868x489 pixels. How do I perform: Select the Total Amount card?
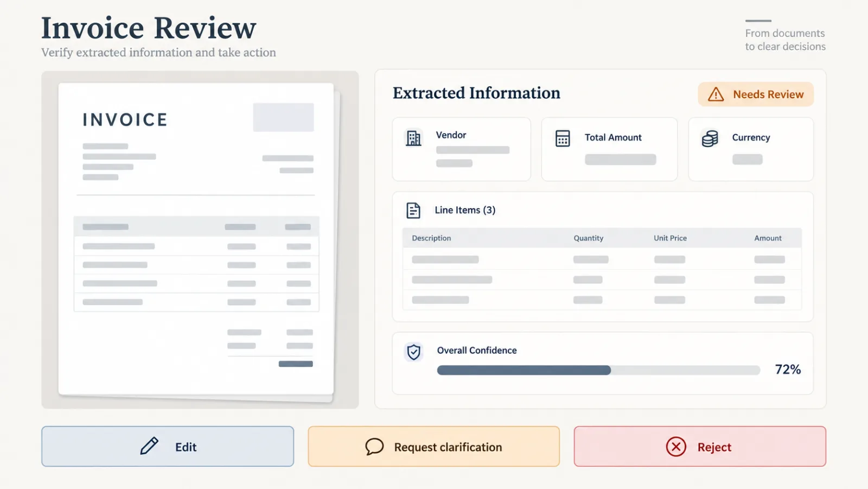tap(609, 149)
